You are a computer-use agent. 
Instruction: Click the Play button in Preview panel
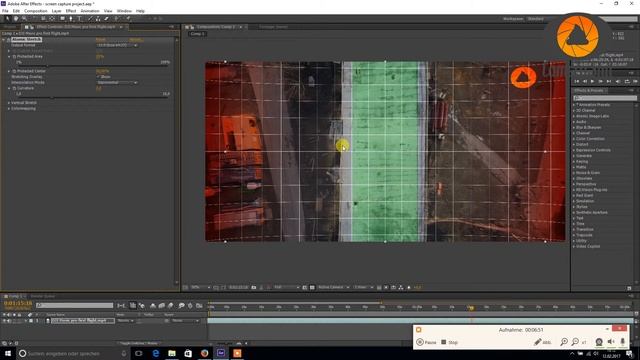tap(592, 81)
